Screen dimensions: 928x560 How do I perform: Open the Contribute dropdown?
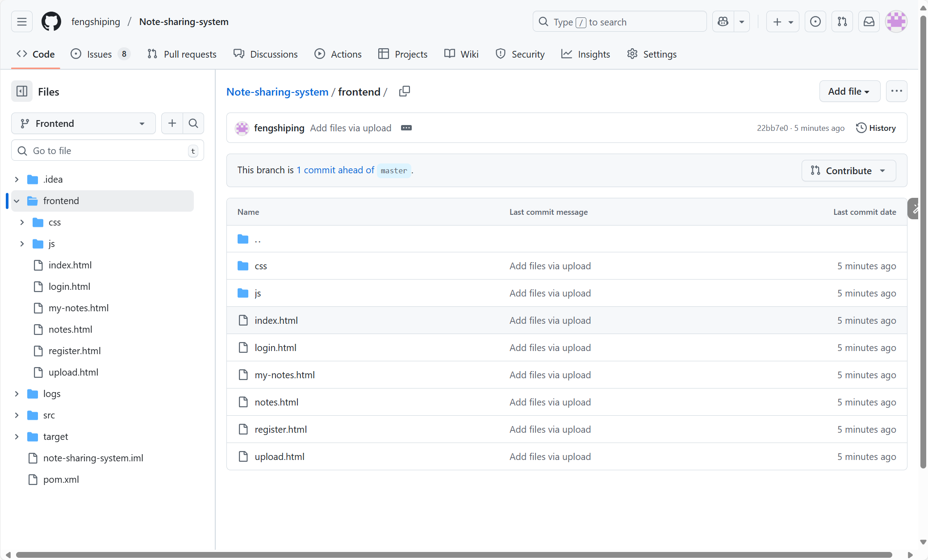point(849,171)
